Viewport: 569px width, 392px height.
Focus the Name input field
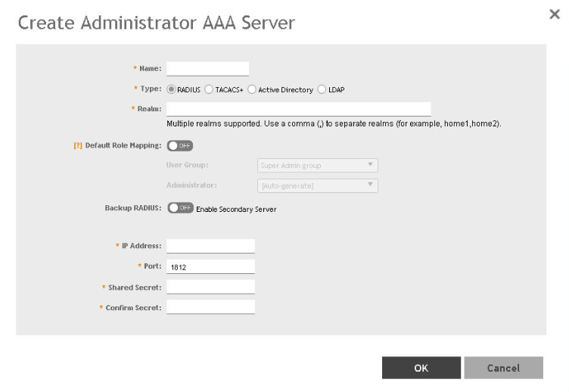point(207,69)
